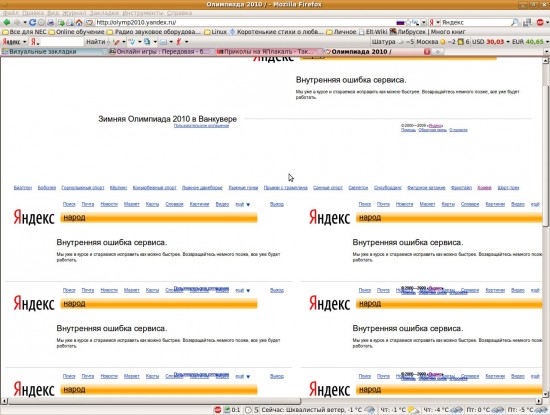Click the Москва weather widget
Screen dimensions: 550x415
(435, 42)
